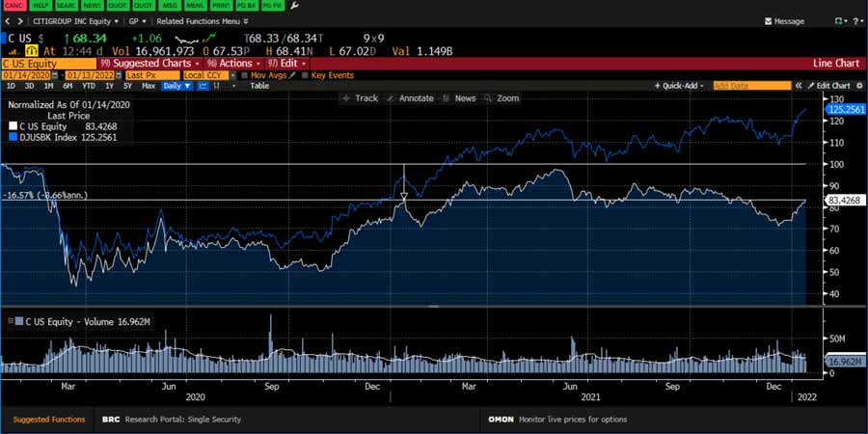Click the Last Px field
This screenshot has height=434, width=868.
[152, 75]
